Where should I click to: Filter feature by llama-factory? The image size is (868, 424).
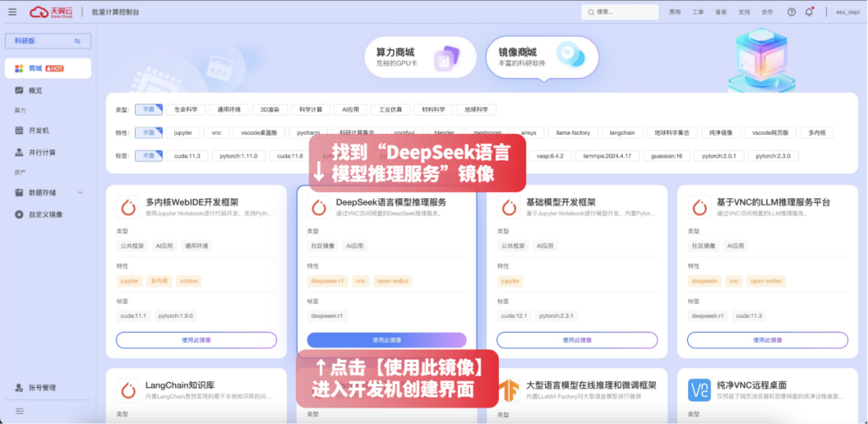[x=574, y=132]
